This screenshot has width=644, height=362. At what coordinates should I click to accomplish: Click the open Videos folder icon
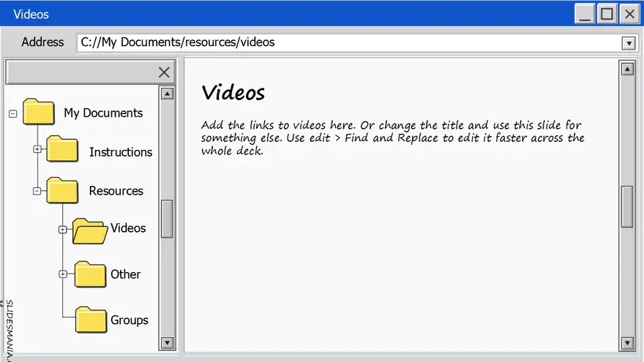[x=90, y=232]
